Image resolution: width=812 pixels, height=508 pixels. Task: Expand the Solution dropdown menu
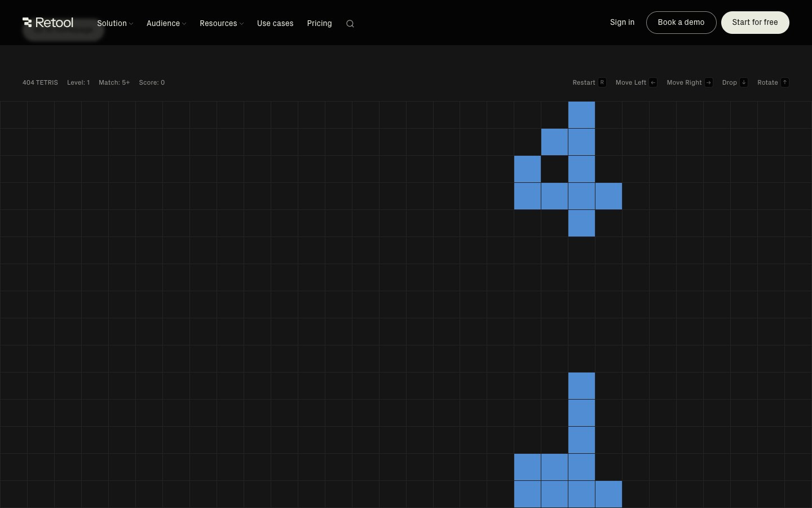[x=114, y=23]
